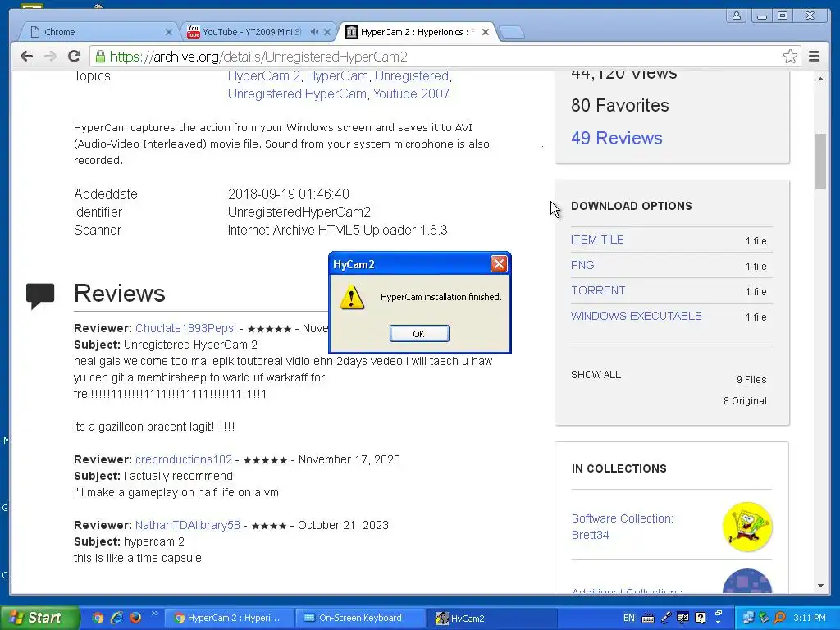The image size is (840, 630).
Task: Open the HyperCam 2 topic link
Action: [263, 76]
